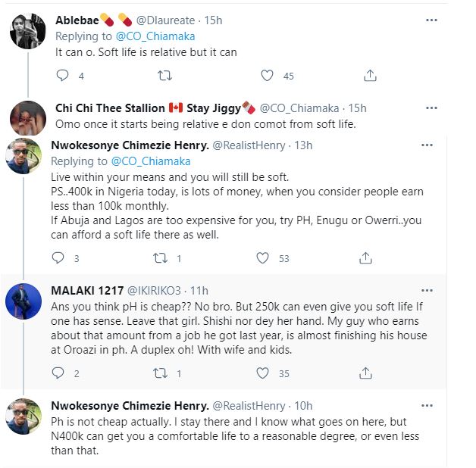Retweet Nwokesonye's 400k in Nigeria tweet
The image size is (476, 468).
point(160,258)
